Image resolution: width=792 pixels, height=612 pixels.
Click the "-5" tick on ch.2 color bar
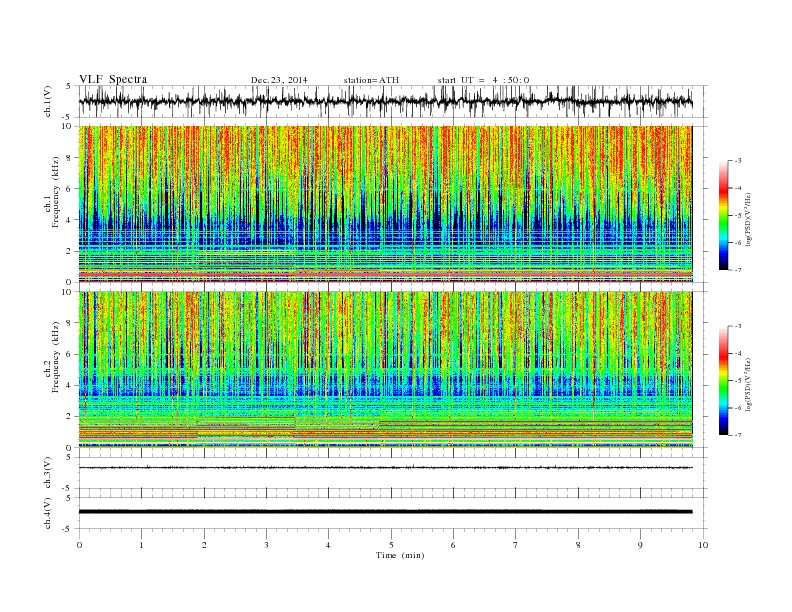tap(738, 381)
